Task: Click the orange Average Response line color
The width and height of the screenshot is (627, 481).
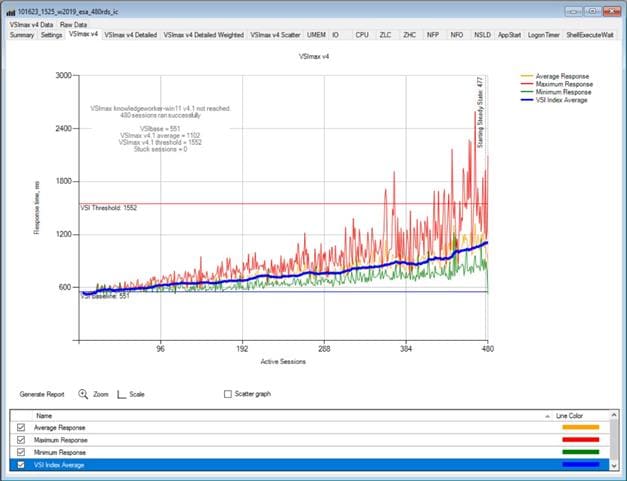Action: (x=581, y=427)
